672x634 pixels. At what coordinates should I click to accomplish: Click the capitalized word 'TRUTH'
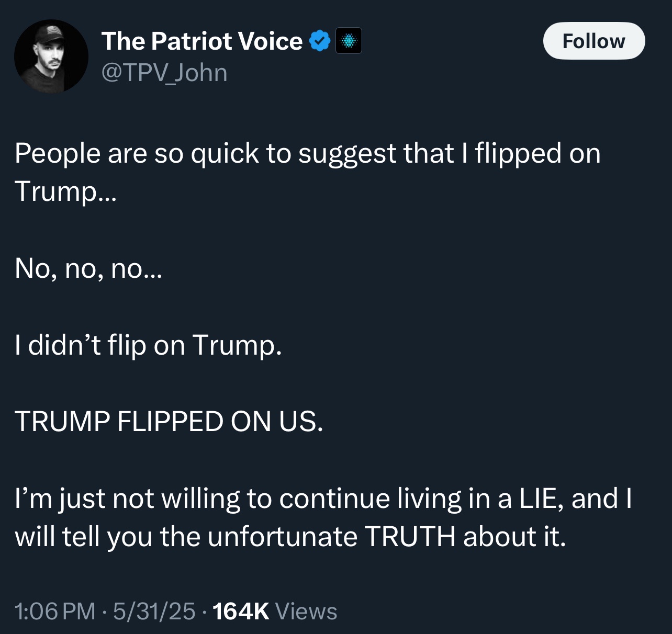tap(409, 537)
